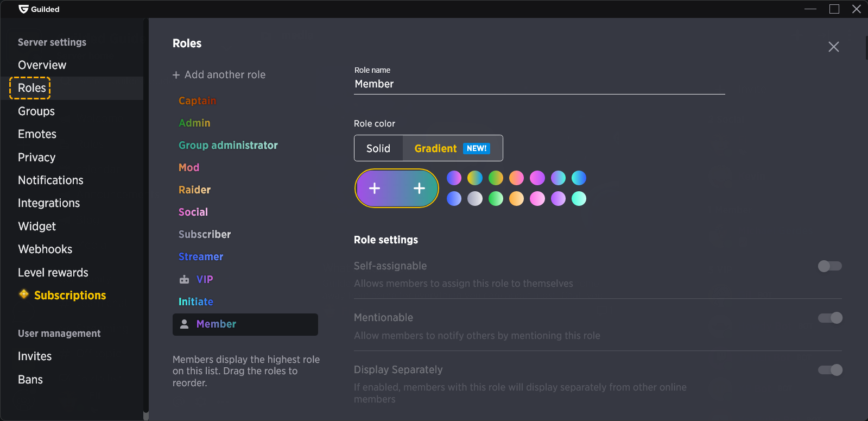Pick the green-to-orange gradient swatch
This screenshot has height=421, width=868.
click(496, 178)
